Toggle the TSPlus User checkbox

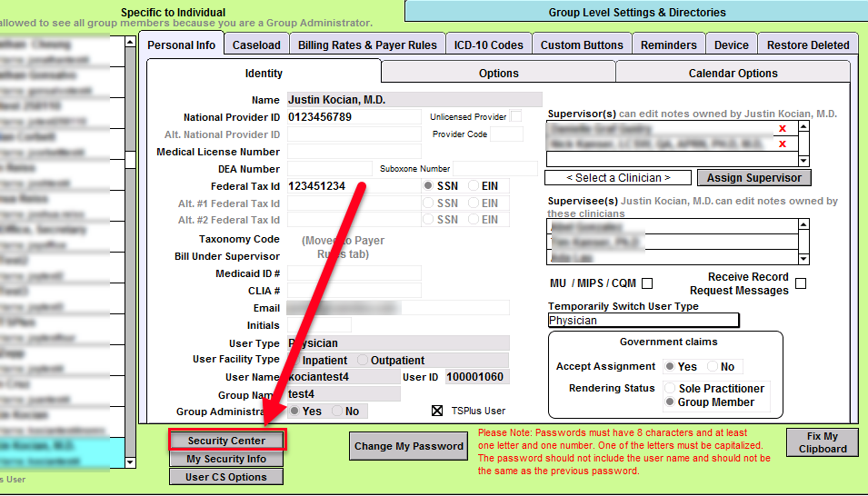tap(436, 411)
